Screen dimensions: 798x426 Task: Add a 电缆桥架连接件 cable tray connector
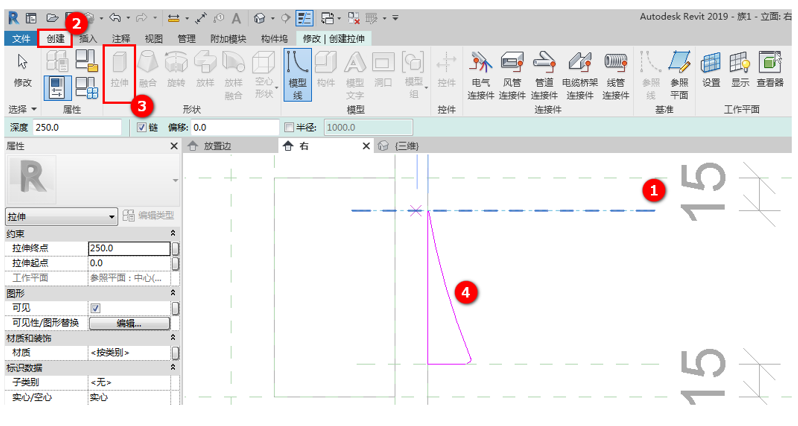click(x=580, y=75)
